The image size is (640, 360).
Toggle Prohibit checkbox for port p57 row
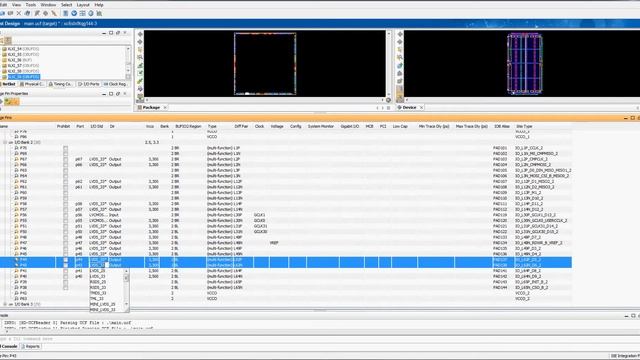tap(65, 209)
